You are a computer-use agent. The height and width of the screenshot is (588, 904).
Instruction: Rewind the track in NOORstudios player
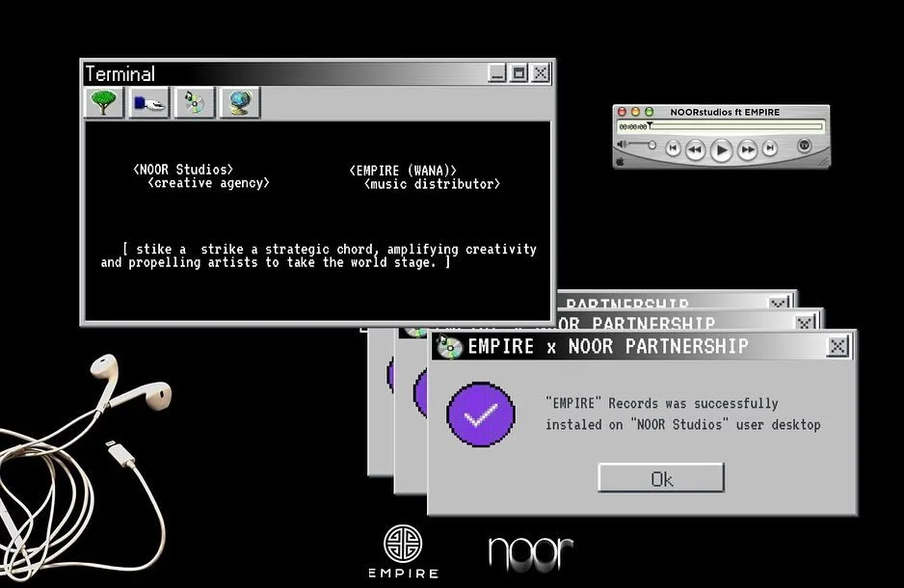coord(695,149)
